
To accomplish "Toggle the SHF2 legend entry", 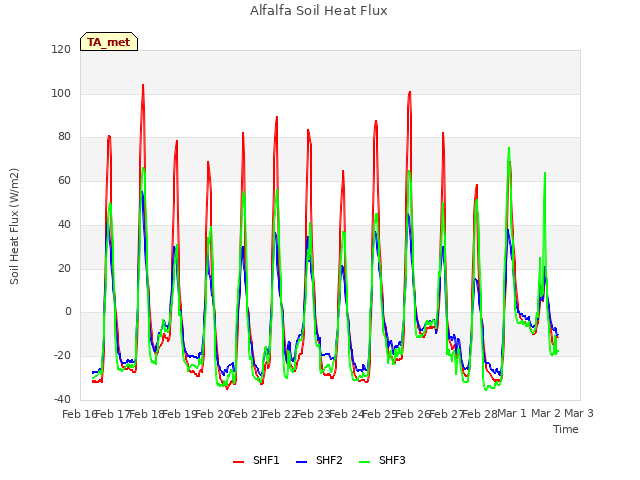I will (x=319, y=460).
